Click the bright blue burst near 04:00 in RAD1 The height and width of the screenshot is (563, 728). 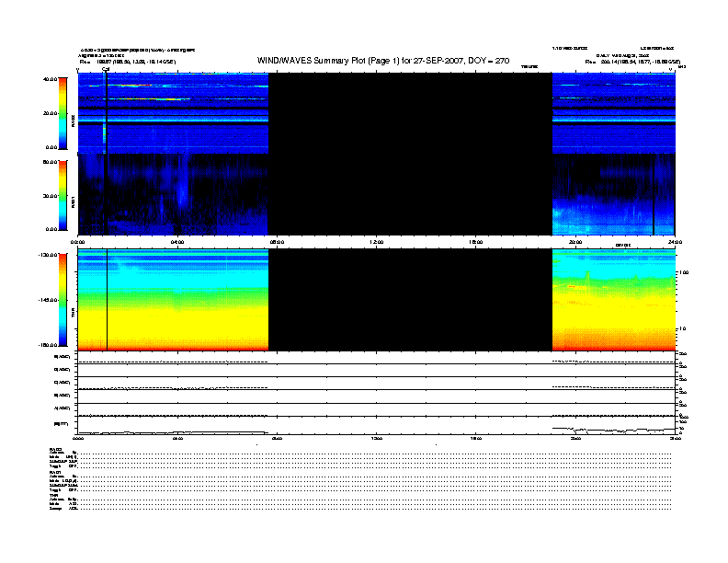183,195
